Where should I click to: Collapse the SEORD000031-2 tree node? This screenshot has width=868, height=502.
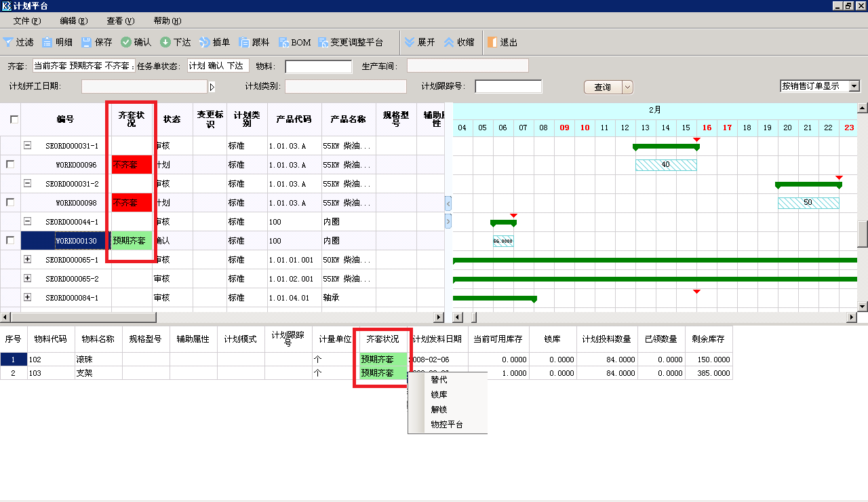coord(28,183)
